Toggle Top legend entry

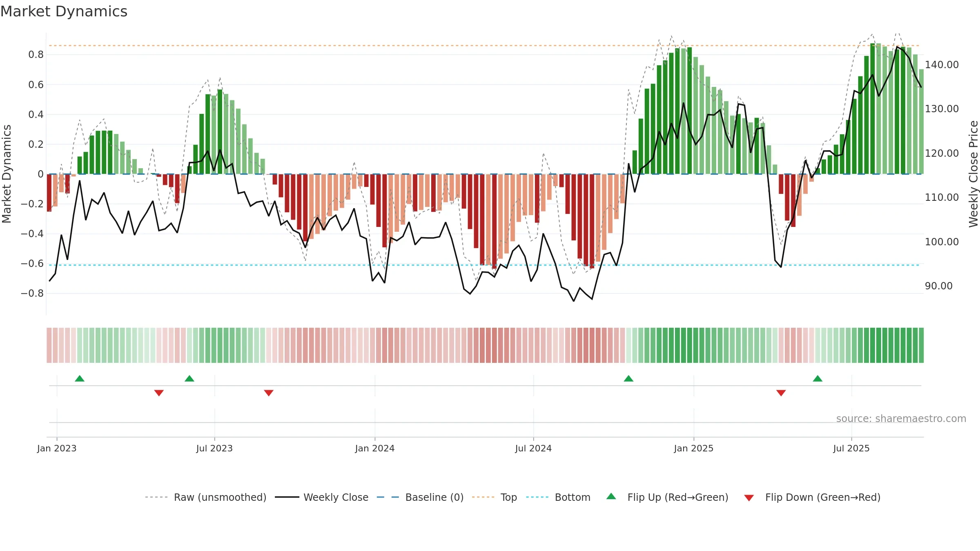[494, 497]
